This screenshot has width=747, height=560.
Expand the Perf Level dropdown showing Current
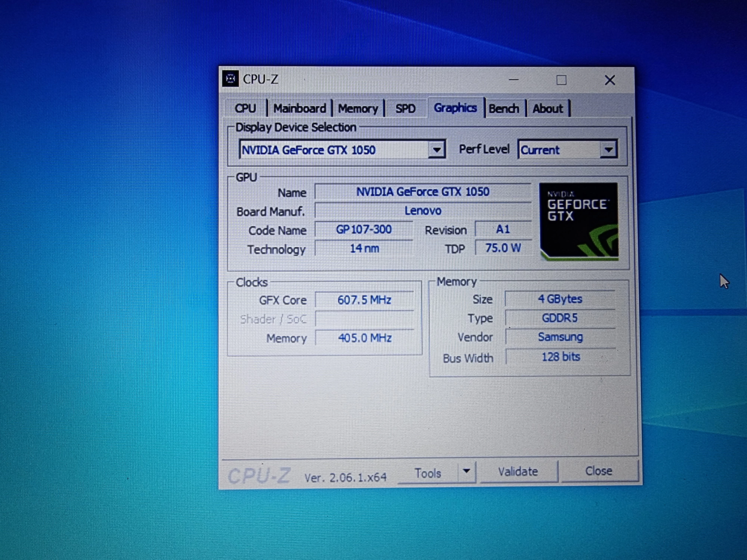609,150
